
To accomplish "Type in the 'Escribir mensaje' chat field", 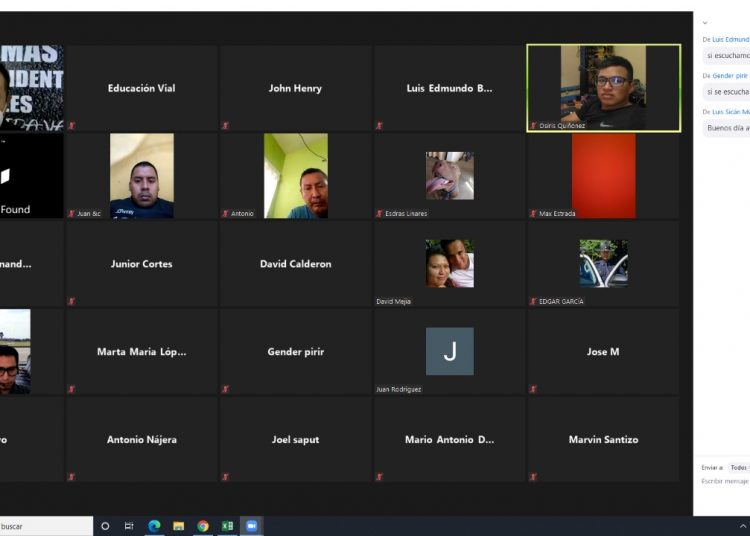I will (x=725, y=481).
